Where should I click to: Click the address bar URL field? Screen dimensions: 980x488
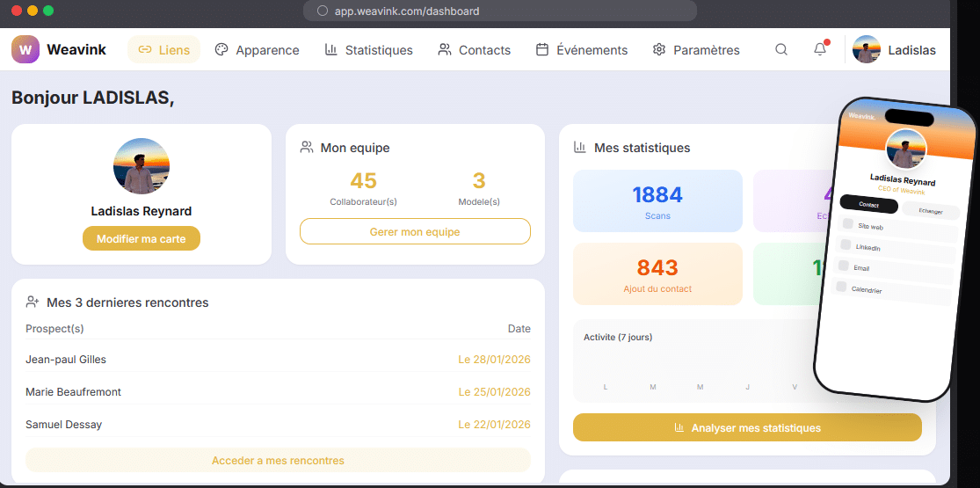pyautogui.click(x=500, y=11)
